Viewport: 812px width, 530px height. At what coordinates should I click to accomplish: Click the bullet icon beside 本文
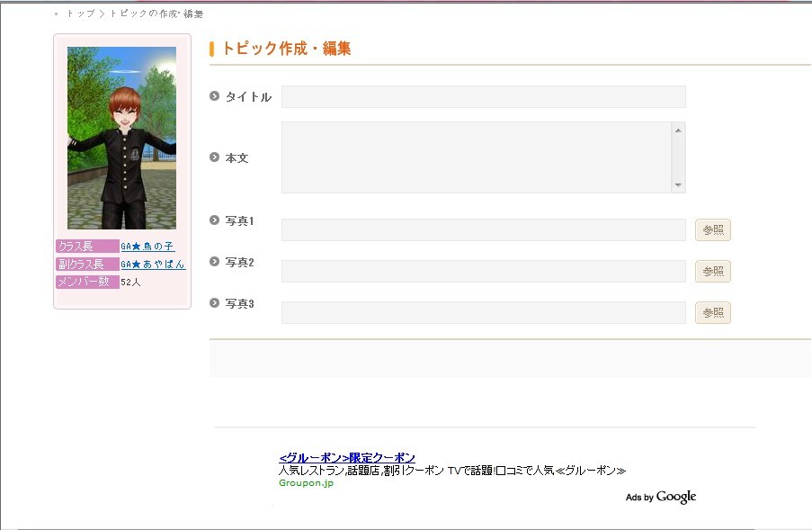coord(215,157)
